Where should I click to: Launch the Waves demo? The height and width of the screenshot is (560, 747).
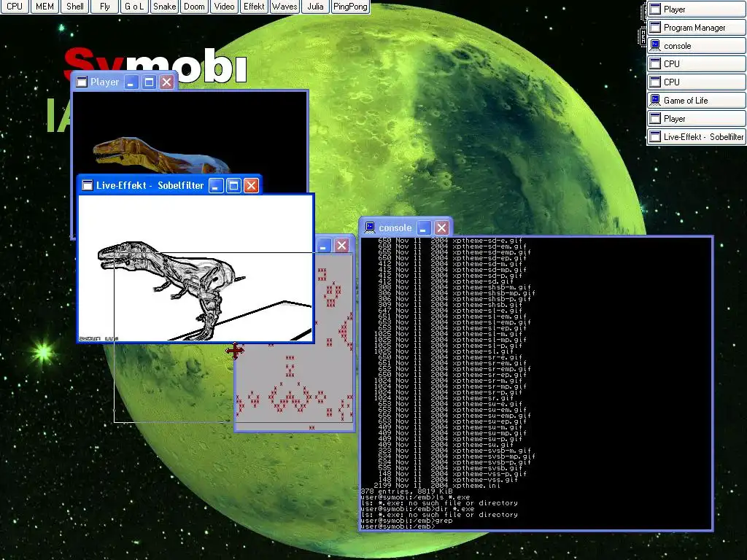285,7
